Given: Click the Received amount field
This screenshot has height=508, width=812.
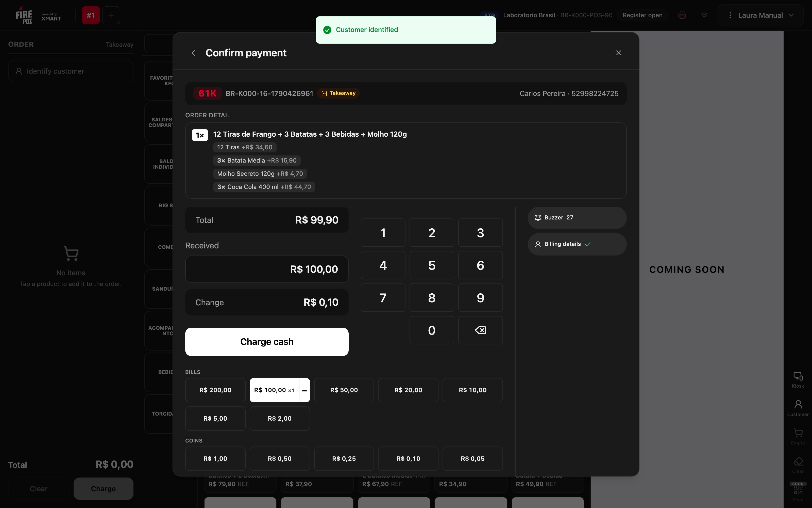Looking at the screenshot, I should (x=267, y=269).
